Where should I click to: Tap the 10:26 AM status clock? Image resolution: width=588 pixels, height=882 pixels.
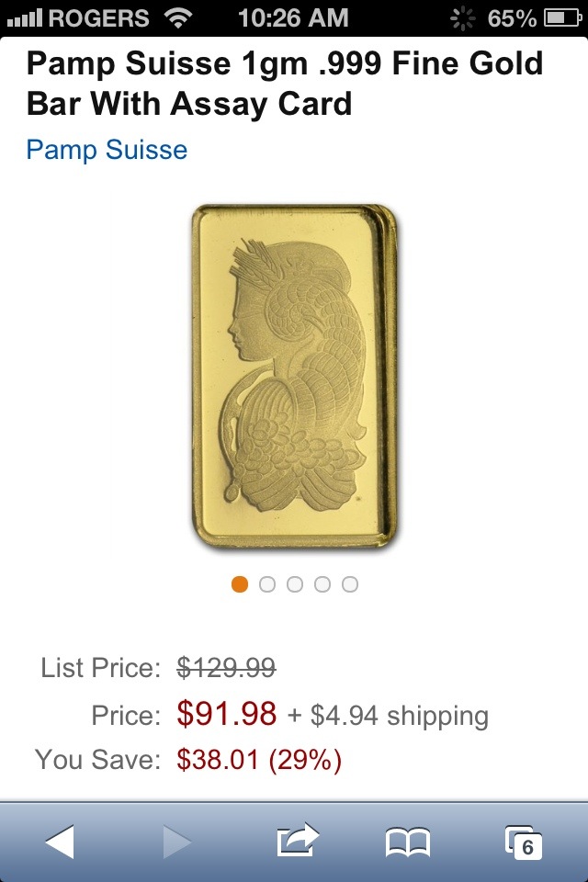[293, 18]
